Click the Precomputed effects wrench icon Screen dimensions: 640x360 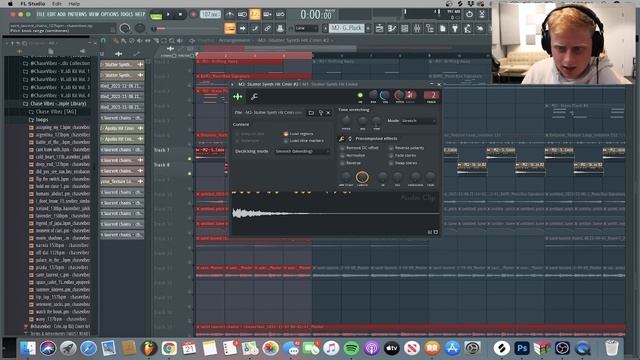(x=342, y=139)
